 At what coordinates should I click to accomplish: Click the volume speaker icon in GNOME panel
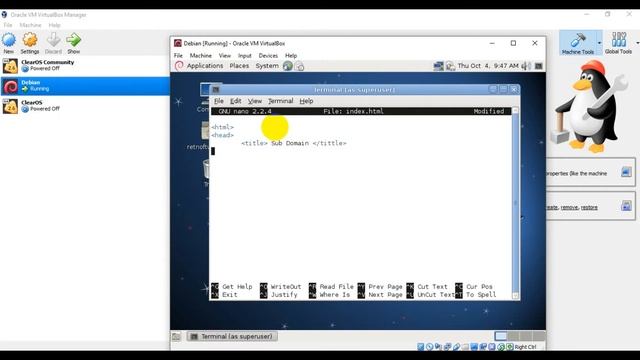[x=527, y=66]
